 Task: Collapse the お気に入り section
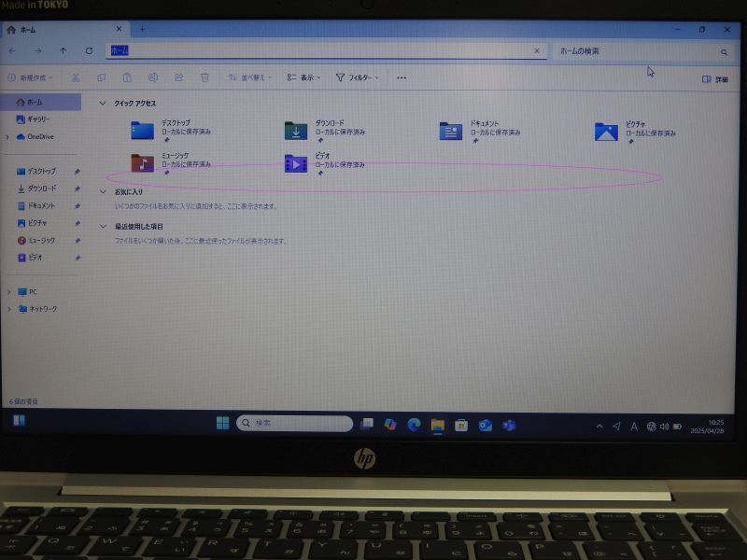[103, 191]
